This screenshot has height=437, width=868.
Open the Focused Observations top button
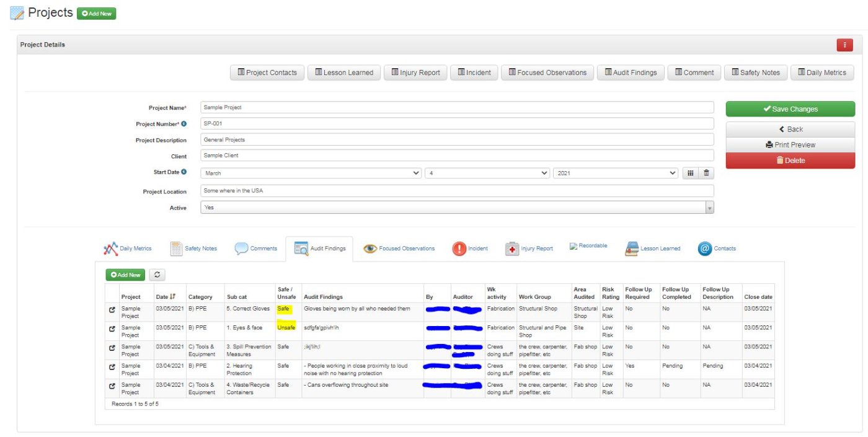pos(547,73)
